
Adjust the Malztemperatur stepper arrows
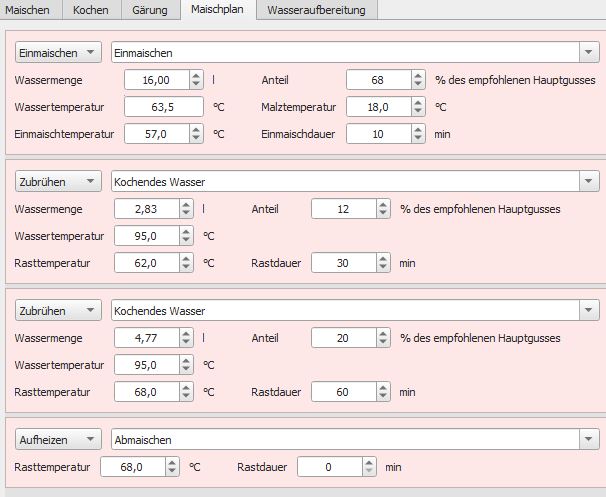tap(418, 107)
